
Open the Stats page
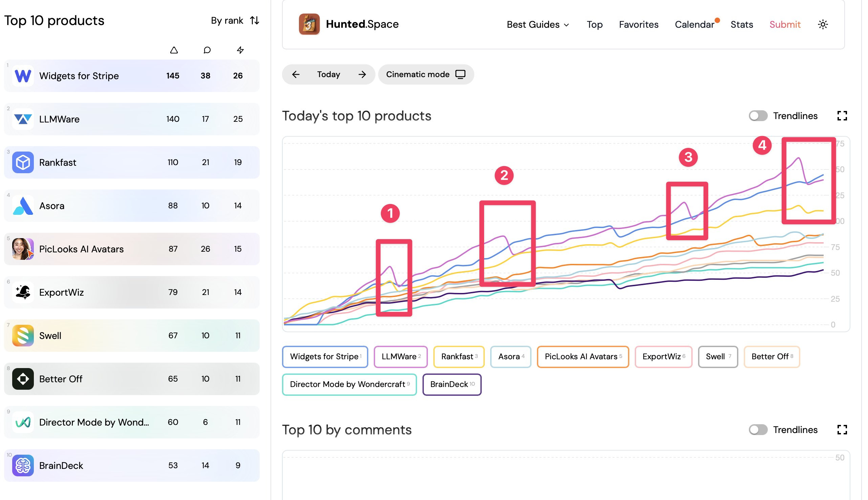[x=741, y=24]
